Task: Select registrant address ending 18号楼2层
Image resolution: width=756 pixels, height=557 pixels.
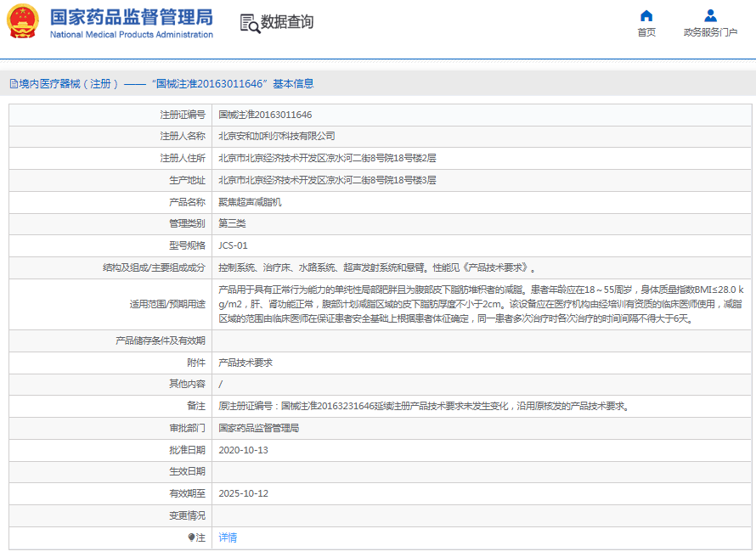Action: pyautogui.click(x=327, y=158)
